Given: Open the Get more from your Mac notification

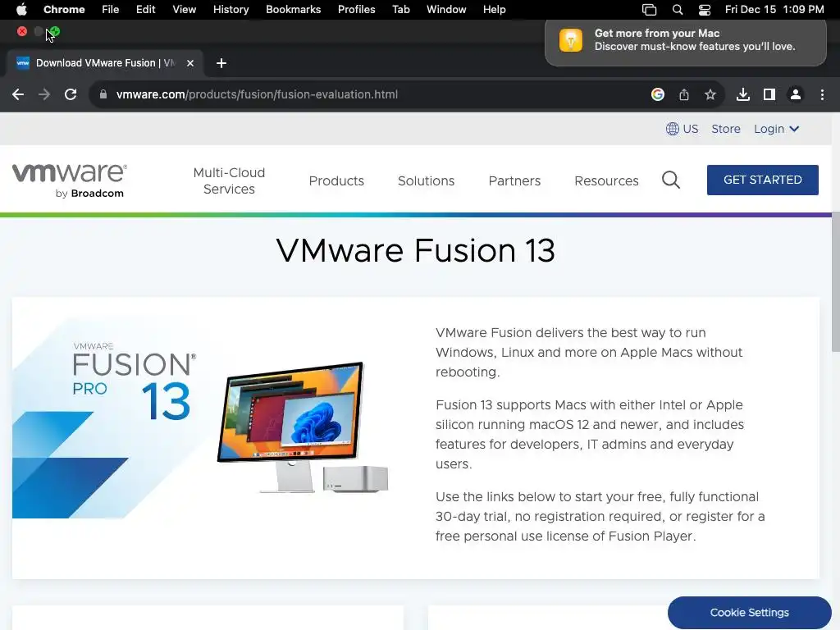Looking at the screenshot, I should pos(685,42).
